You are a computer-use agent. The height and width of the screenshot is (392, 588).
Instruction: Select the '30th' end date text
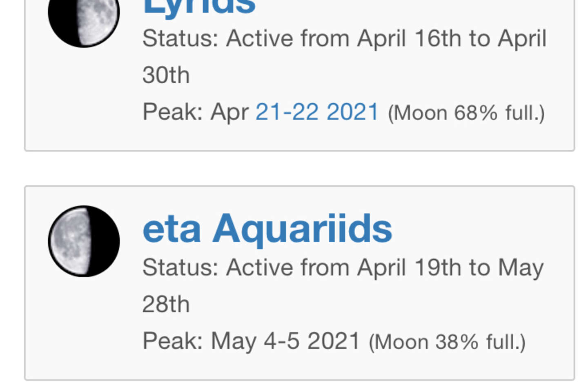click(x=166, y=76)
